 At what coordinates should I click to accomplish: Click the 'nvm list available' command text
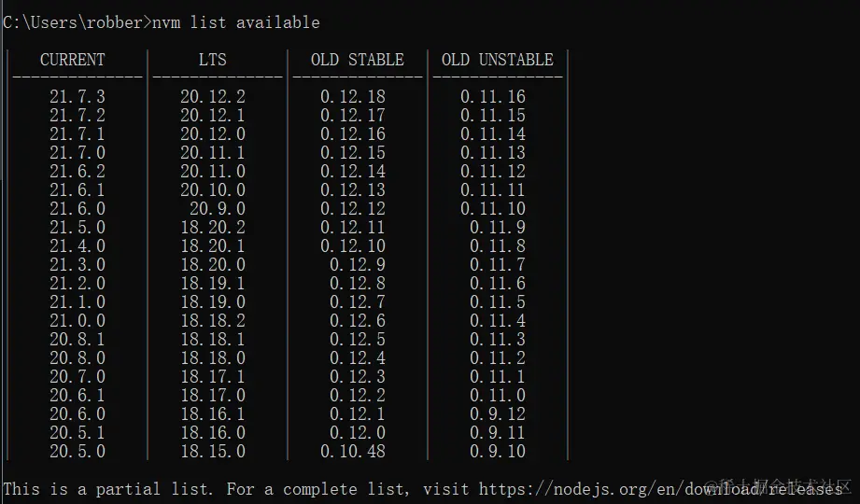pos(236,23)
